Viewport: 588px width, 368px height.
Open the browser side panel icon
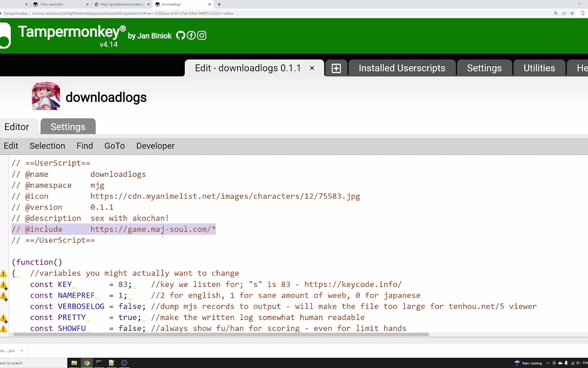click(582, 13)
